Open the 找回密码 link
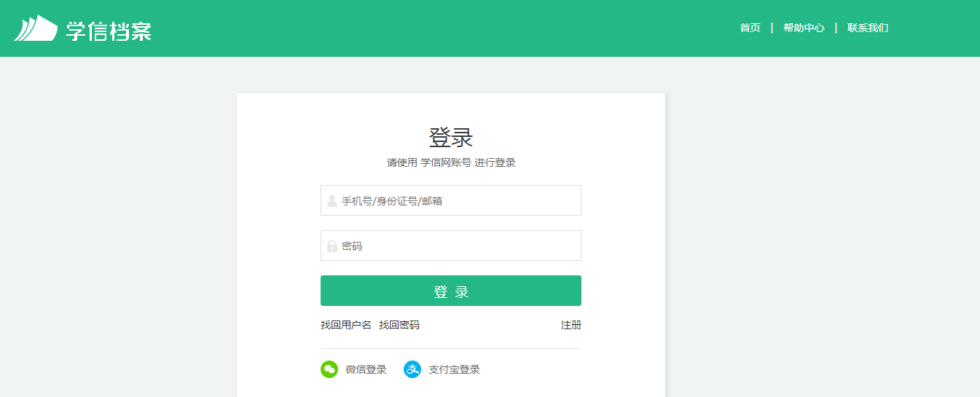 pyautogui.click(x=399, y=325)
